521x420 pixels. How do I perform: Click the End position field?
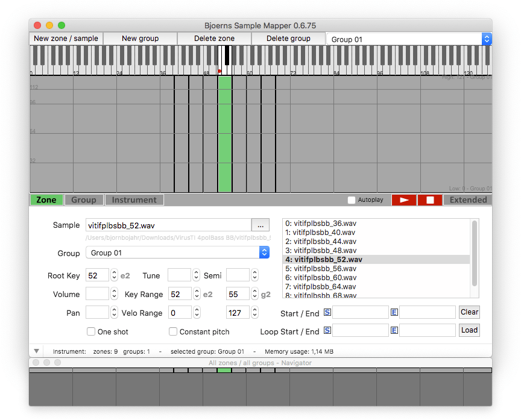(x=428, y=312)
